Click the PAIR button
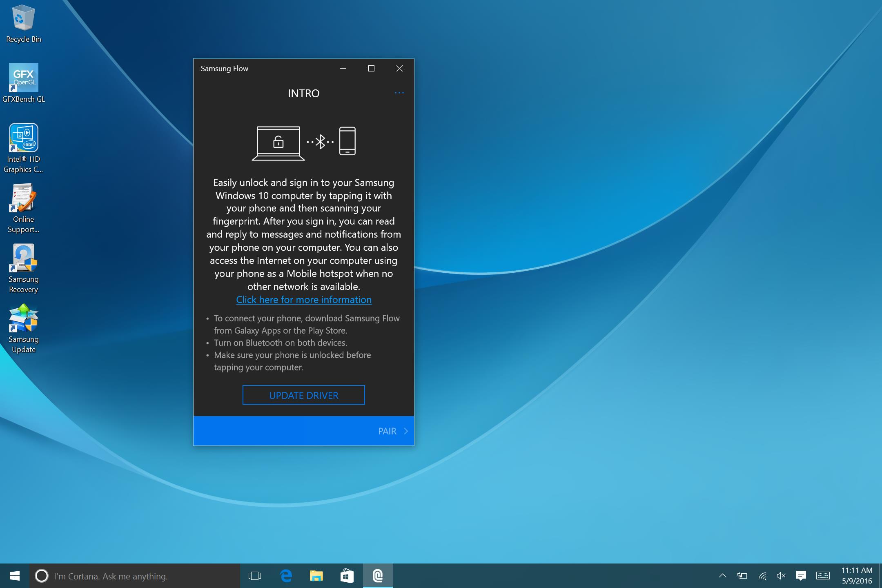 coord(392,431)
